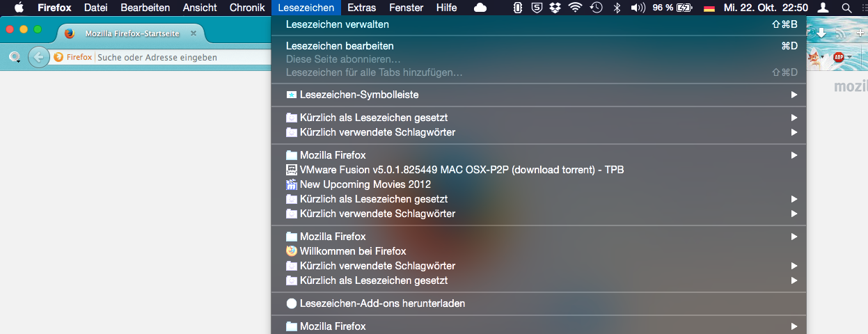Open the Bearbeiten menu
Image resolution: width=868 pixels, height=334 pixels.
click(145, 8)
